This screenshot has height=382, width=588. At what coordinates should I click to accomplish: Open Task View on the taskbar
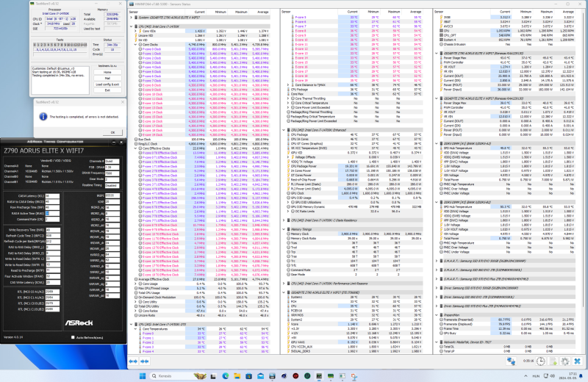point(213,376)
